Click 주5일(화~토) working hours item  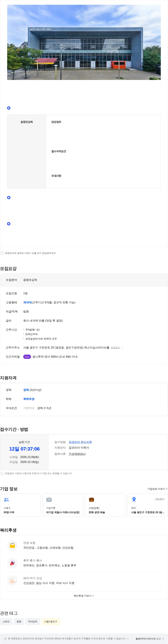point(33,330)
